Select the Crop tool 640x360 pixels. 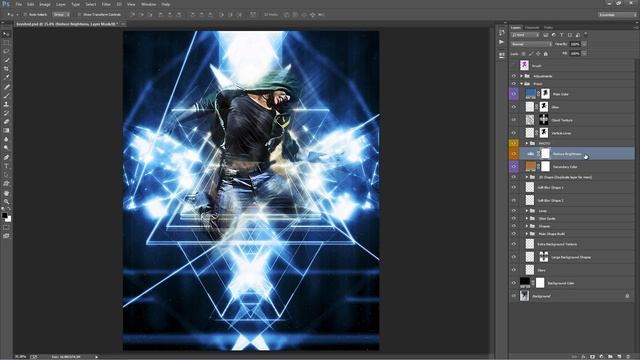coord(6,69)
